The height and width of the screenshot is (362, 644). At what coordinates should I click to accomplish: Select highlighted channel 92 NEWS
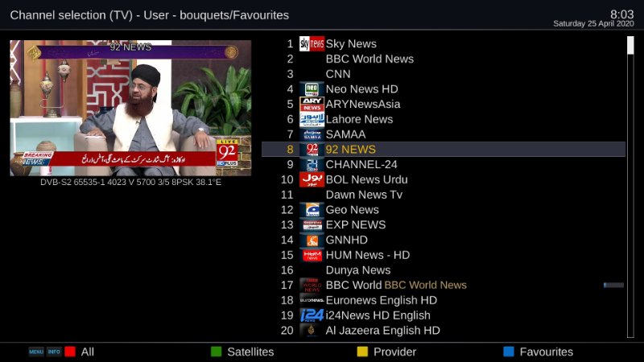444,150
